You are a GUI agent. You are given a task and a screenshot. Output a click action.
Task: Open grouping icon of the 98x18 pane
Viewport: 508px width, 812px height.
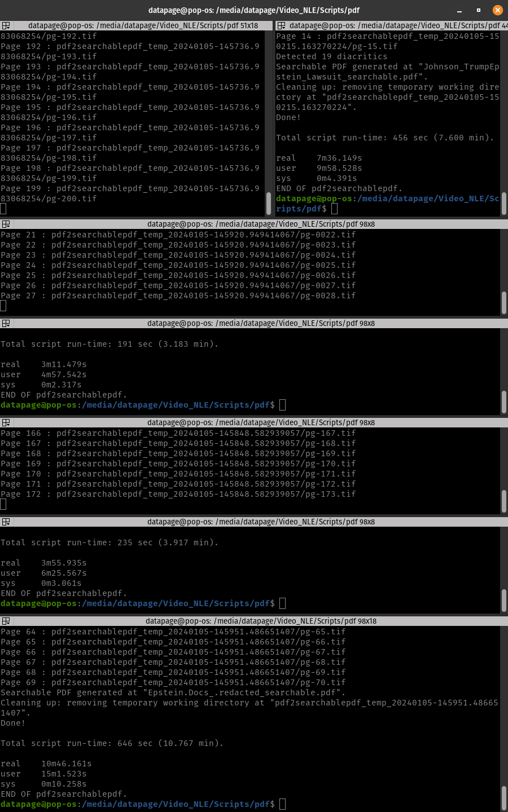[x=6, y=621]
